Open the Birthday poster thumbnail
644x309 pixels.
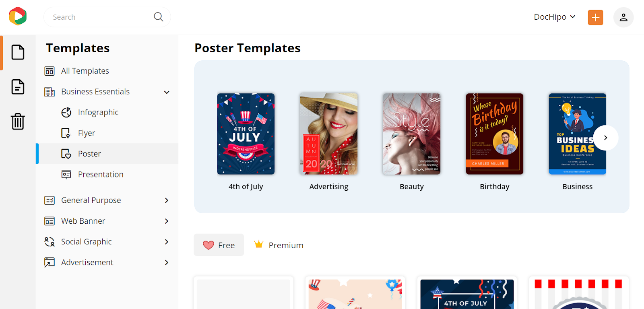pos(495,134)
